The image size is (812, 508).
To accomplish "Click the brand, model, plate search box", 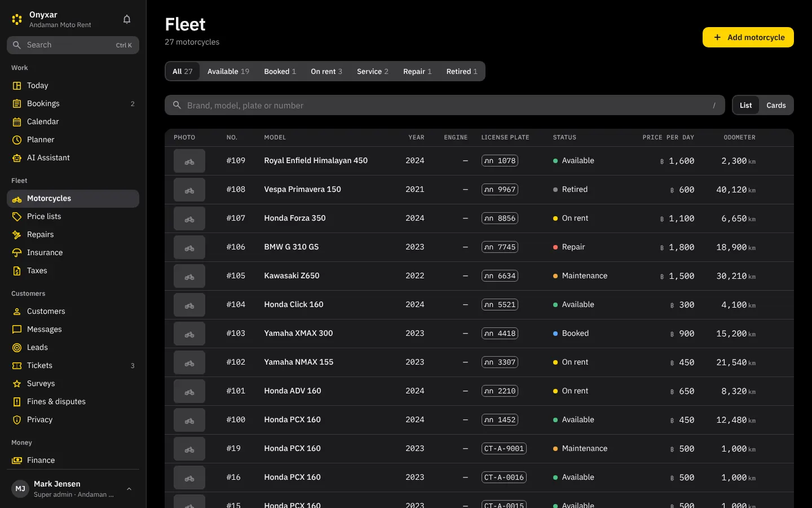I will 445,106.
